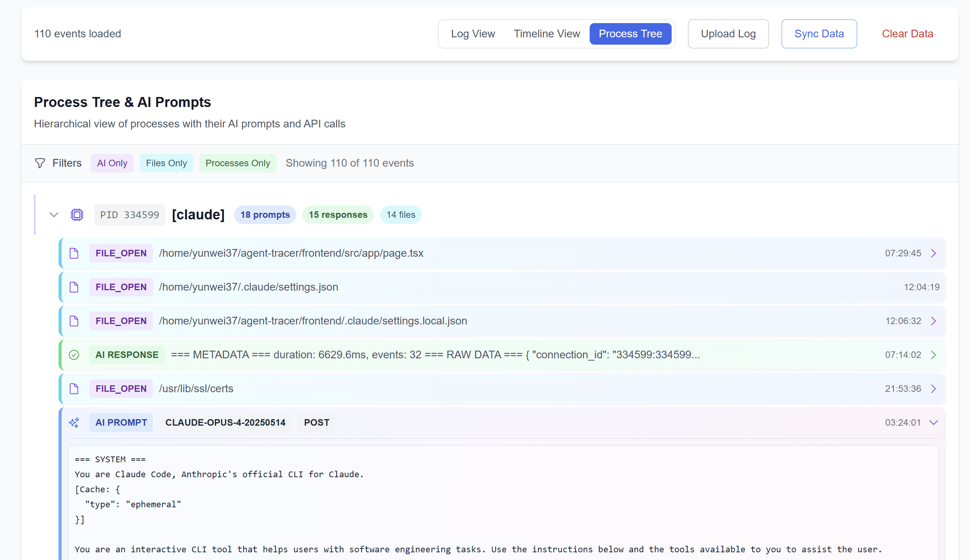Click the AI PROMPT label

coord(121,423)
